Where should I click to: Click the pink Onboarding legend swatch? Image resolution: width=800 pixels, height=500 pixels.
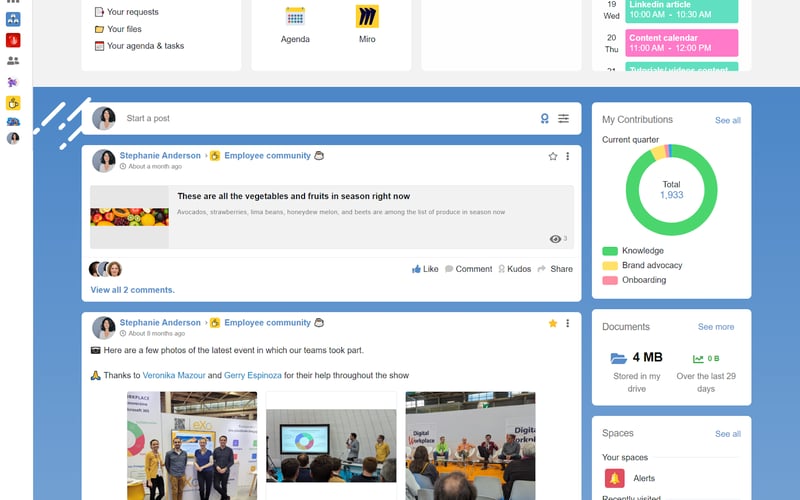[x=610, y=280]
